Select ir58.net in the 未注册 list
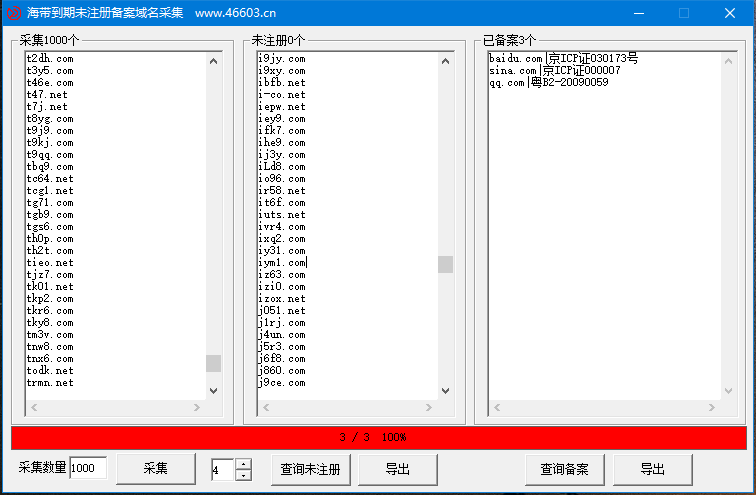This screenshot has height=495, width=756. 282,191
